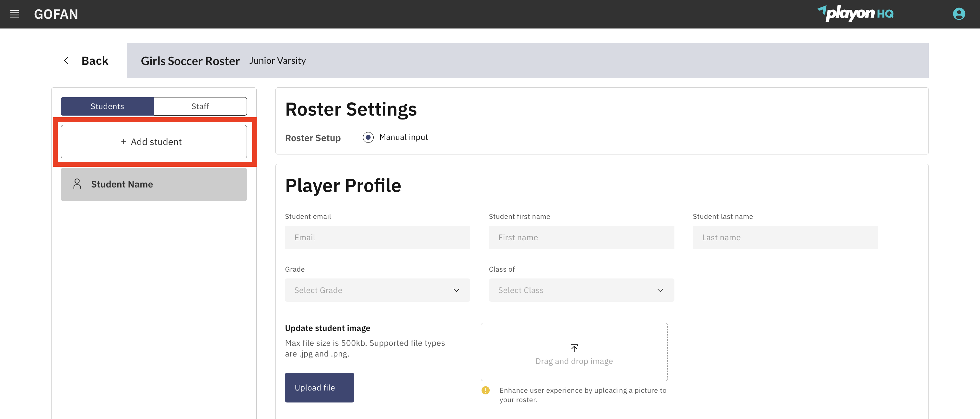Click the user account icon
The height and width of the screenshot is (419, 980).
959,14
